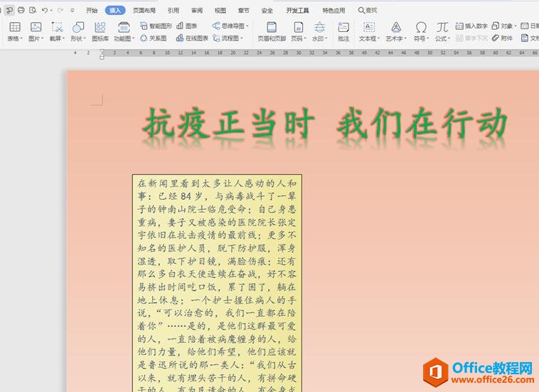Expand the Screenshot (截屏) dropdown arrow
This screenshot has width=539, height=392.
point(63,38)
